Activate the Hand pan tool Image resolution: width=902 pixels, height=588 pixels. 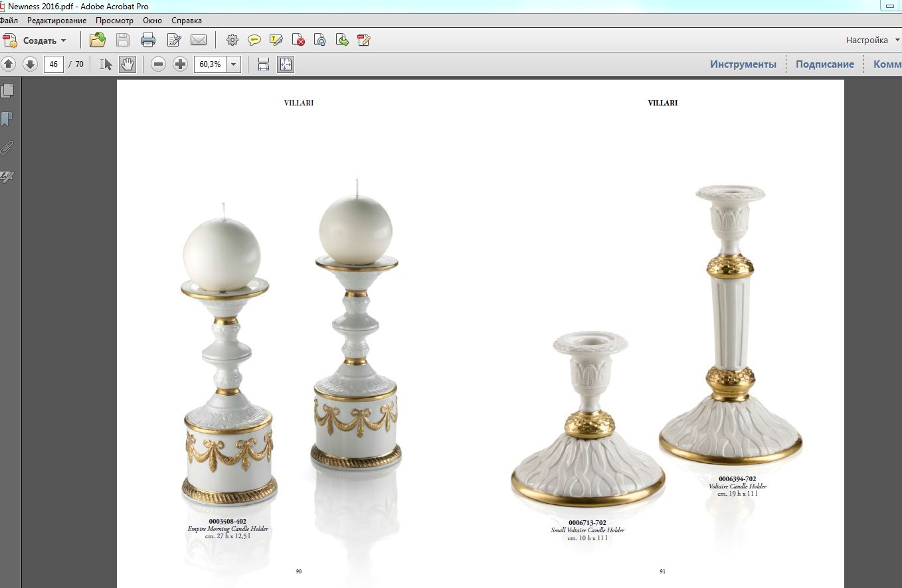[x=127, y=64]
